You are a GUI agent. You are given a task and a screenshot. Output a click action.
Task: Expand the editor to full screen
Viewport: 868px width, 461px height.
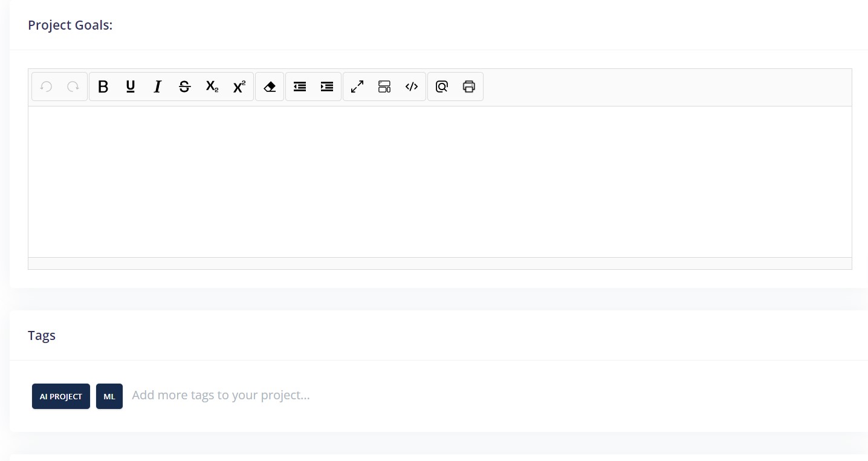point(357,87)
